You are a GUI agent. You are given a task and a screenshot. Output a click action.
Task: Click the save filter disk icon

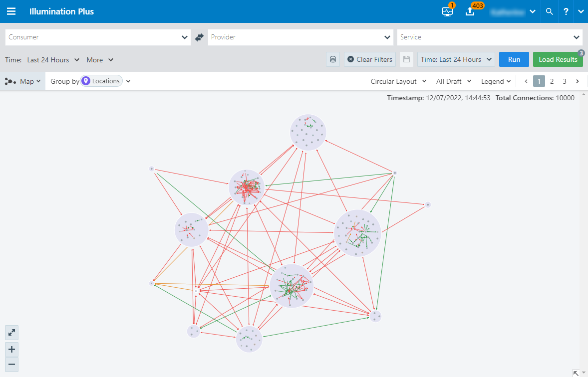406,59
